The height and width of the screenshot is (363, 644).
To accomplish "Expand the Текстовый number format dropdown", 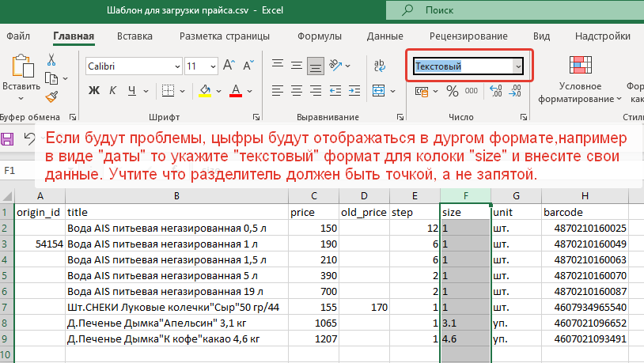I will [x=518, y=67].
